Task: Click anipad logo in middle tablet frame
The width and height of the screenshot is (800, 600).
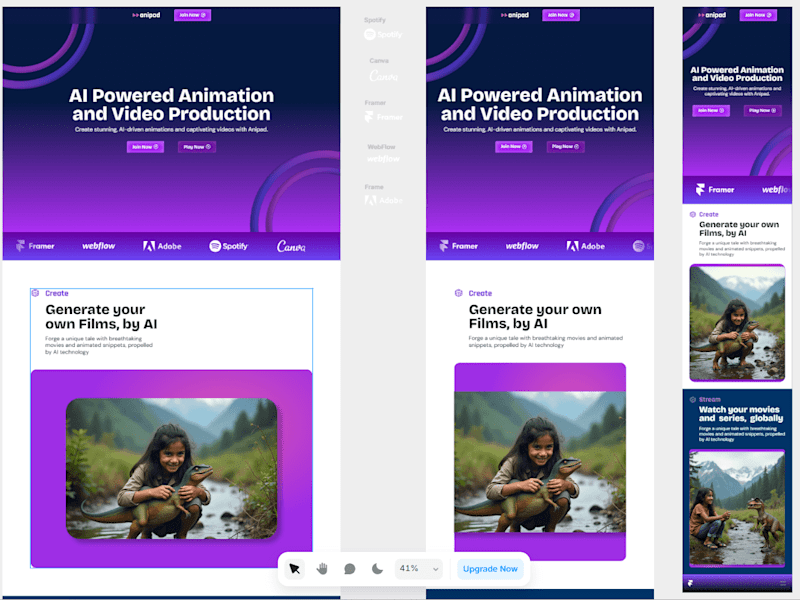Action: click(x=514, y=15)
